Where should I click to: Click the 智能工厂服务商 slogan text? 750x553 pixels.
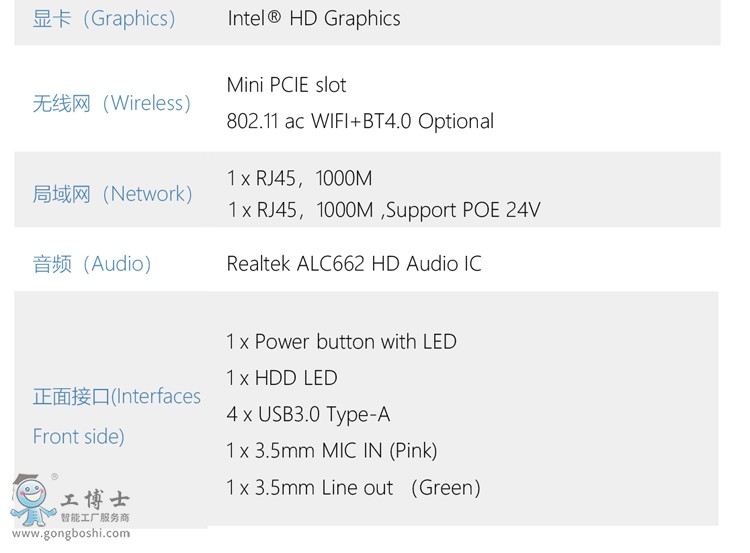point(95,518)
